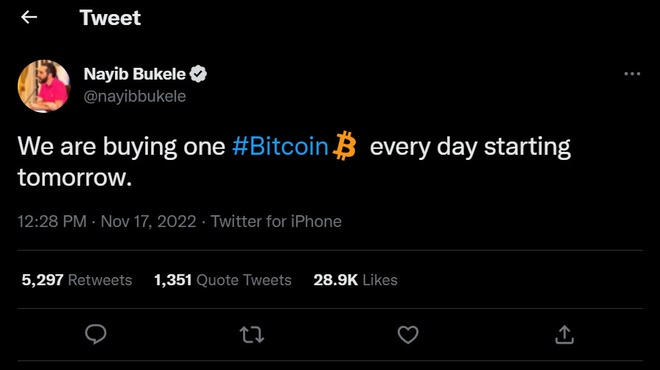Open the Nayib Bukele display name

point(135,74)
